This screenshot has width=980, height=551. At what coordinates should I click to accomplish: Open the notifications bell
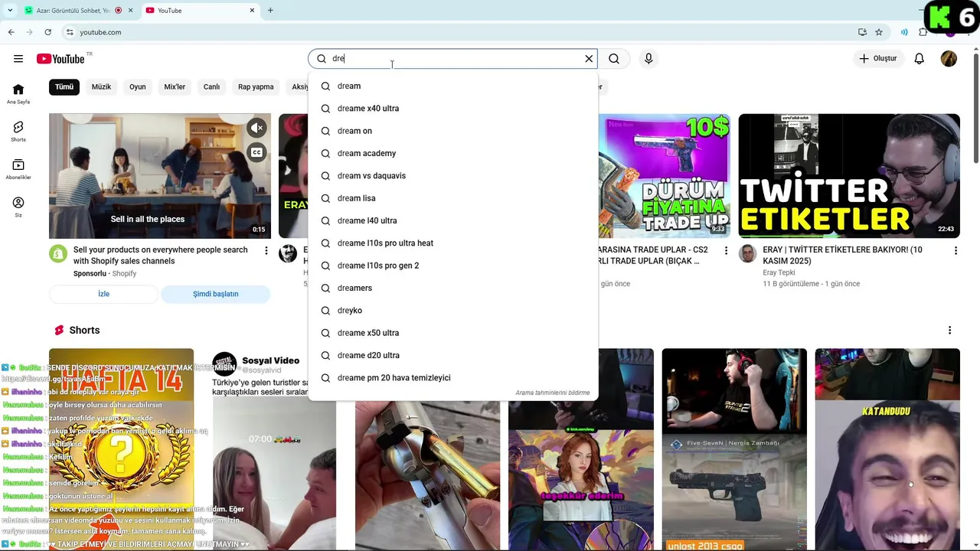[920, 59]
